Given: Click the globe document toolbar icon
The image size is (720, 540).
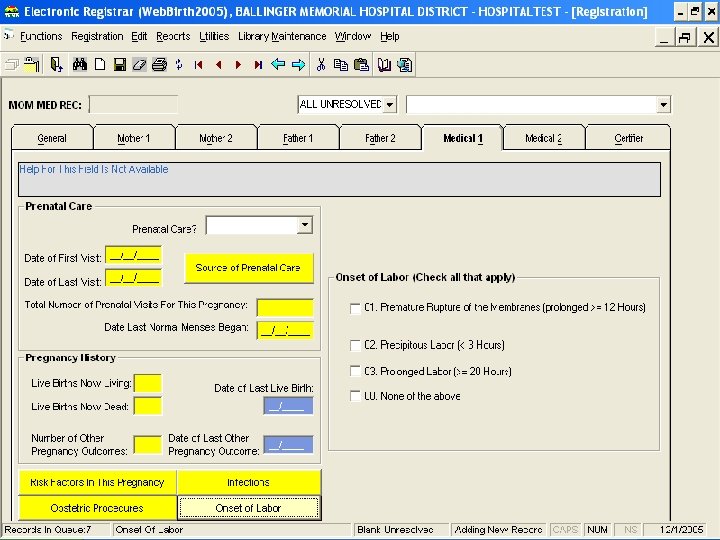Looking at the screenshot, I should 405,65.
